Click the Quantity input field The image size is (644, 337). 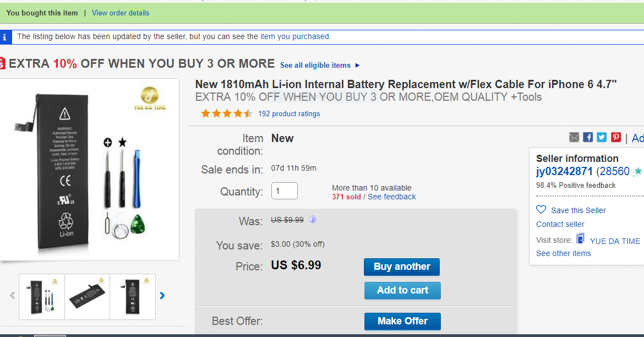point(285,191)
